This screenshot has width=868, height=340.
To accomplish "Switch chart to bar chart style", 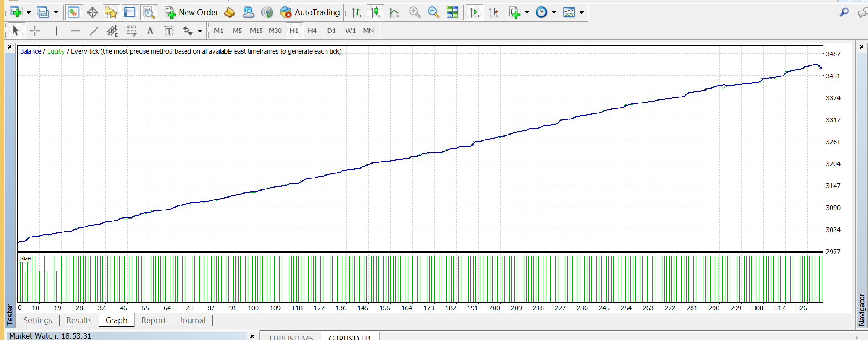I will pos(357,12).
